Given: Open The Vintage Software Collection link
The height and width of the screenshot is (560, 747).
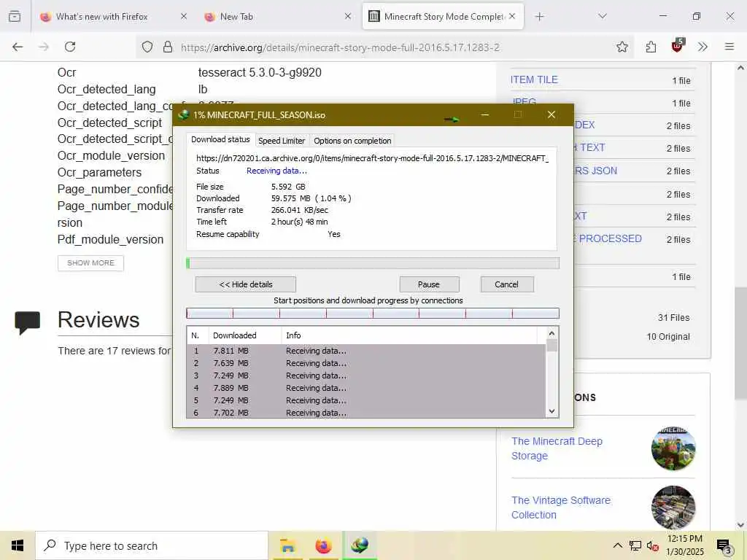Looking at the screenshot, I should pyautogui.click(x=561, y=507).
